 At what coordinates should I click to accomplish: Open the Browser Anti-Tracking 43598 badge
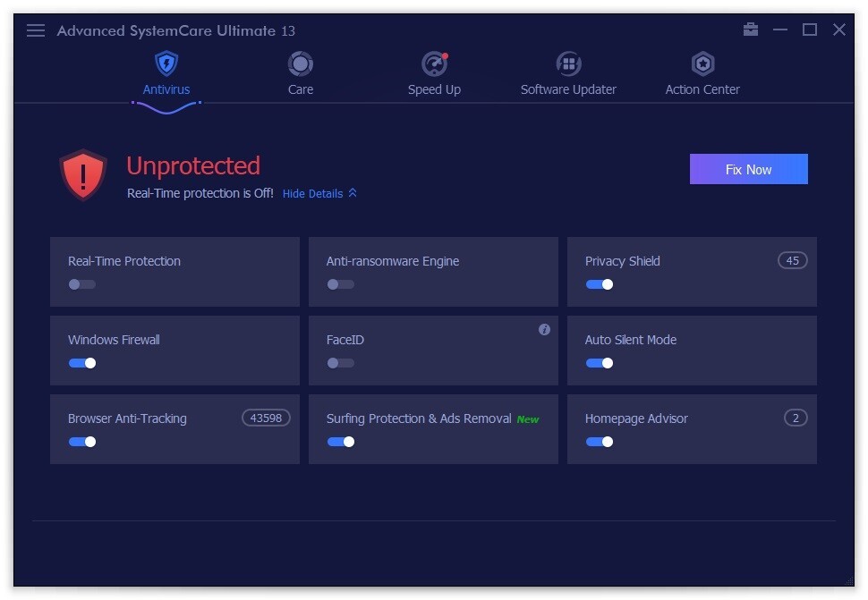pos(266,418)
